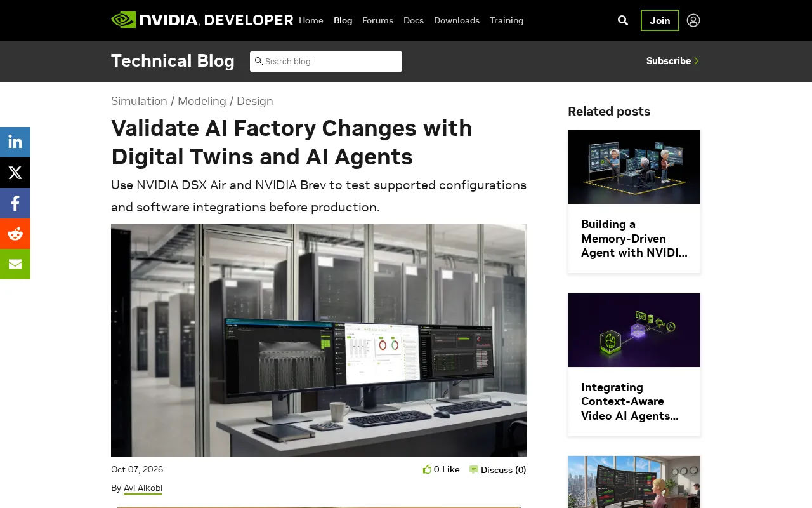
Task: Open Building a Memory-Driven Agent thumbnail
Action: (634, 167)
